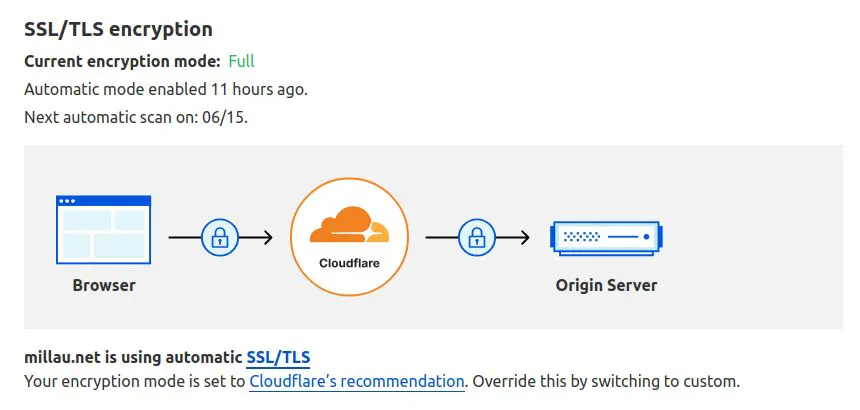Click the Cloudflare text label inside circle
860x410 pixels.
coord(349,263)
